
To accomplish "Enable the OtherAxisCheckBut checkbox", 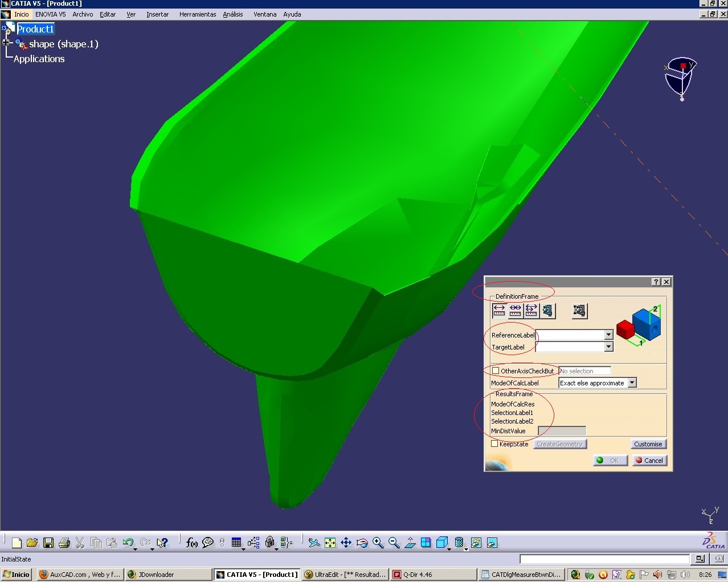I will pos(496,371).
